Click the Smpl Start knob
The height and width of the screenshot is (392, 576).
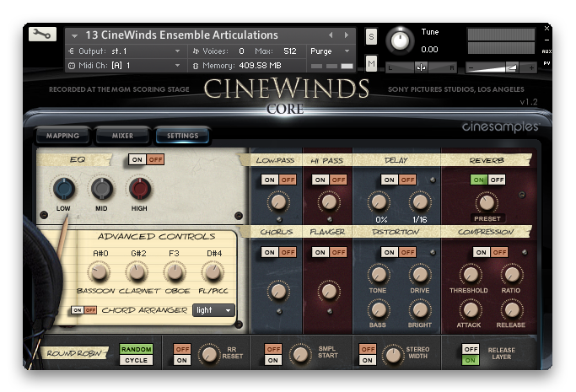pos(300,355)
